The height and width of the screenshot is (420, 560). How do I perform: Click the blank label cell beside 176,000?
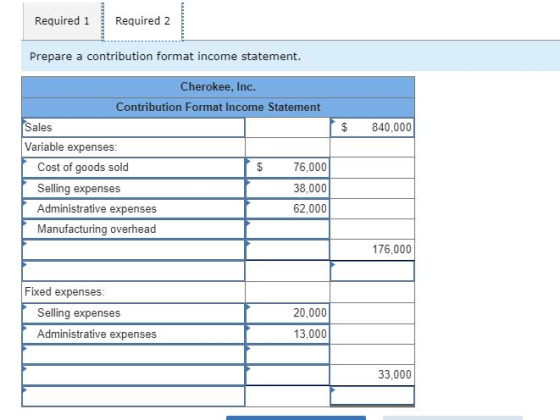click(x=134, y=250)
